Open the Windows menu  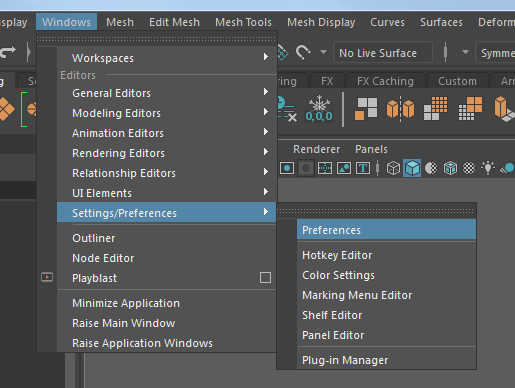[66, 22]
